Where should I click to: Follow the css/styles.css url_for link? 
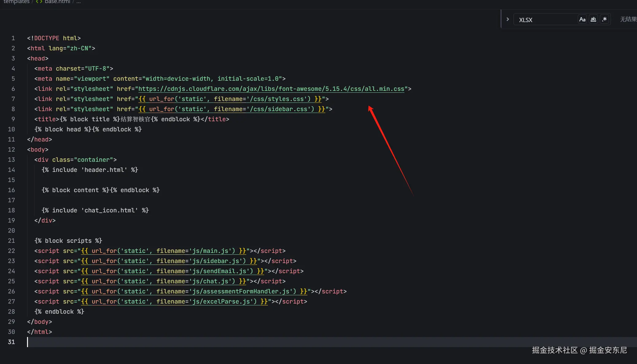click(230, 99)
